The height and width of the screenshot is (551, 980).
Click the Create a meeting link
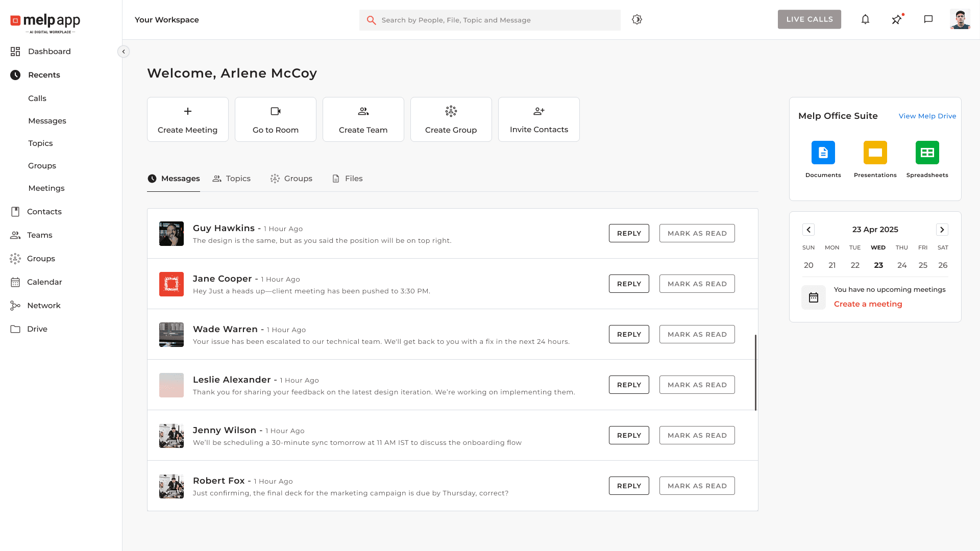point(868,304)
